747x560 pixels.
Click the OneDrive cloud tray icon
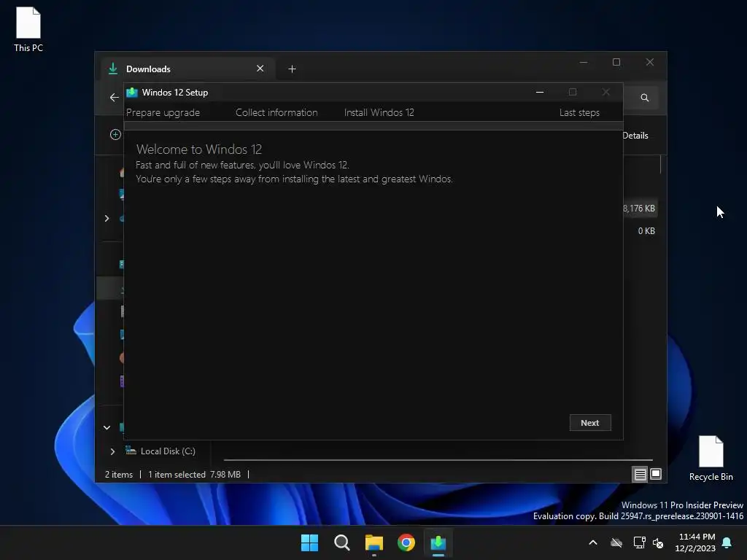616,542
